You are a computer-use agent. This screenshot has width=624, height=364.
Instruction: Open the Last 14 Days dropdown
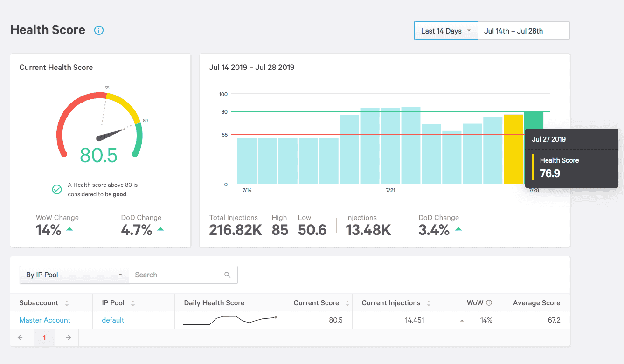coord(446,31)
